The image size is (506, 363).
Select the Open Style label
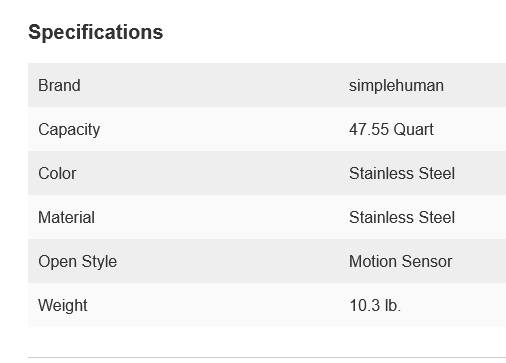(78, 261)
